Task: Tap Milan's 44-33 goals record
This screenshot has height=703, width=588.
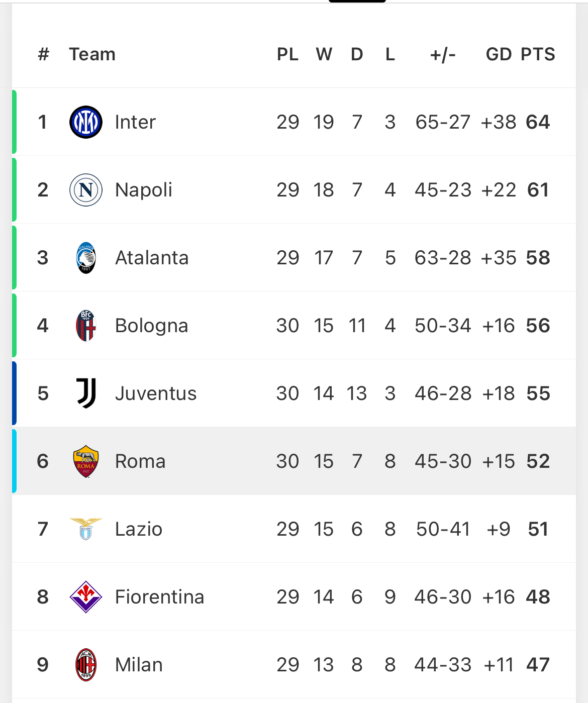Action: tap(443, 665)
